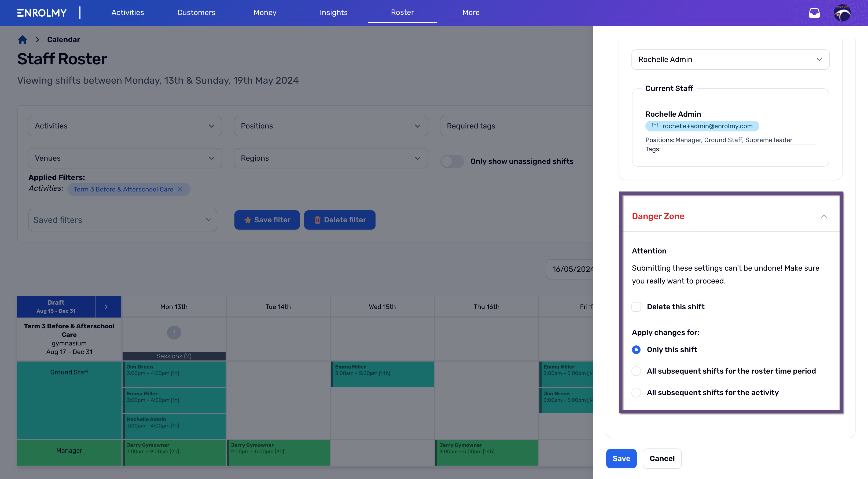This screenshot has width=868, height=479.
Task: Click the Delete filter button
Action: click(x=340, y=220)
